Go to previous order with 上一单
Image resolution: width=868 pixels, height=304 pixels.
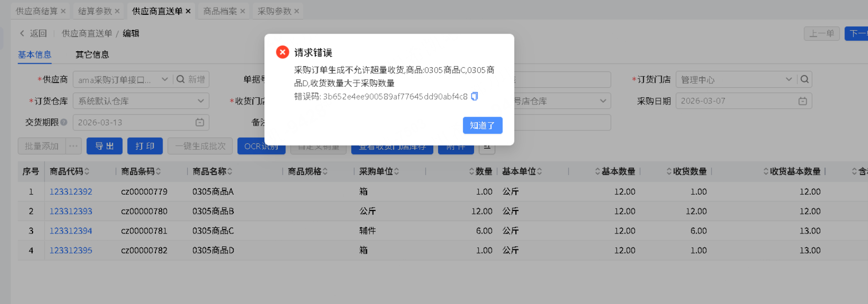[821, 34]
